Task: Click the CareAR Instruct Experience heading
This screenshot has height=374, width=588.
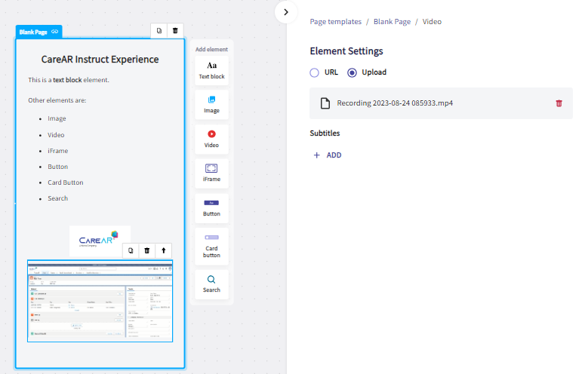Action: [100, 60]
